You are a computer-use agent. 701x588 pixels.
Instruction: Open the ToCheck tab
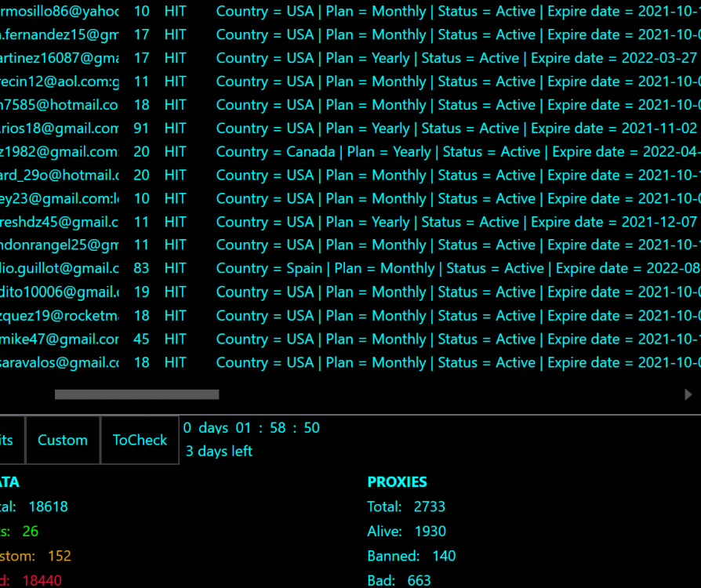pos(140,440)
